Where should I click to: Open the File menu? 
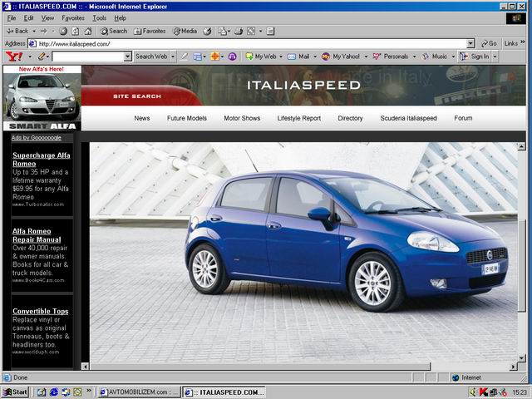[x=12, y=18]
